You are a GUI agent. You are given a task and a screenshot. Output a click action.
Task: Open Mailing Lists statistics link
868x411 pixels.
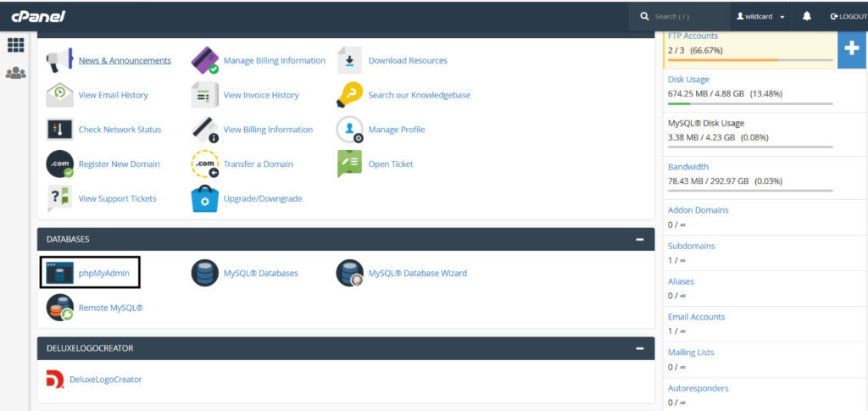pyautogui.click(x=691, y=353)
